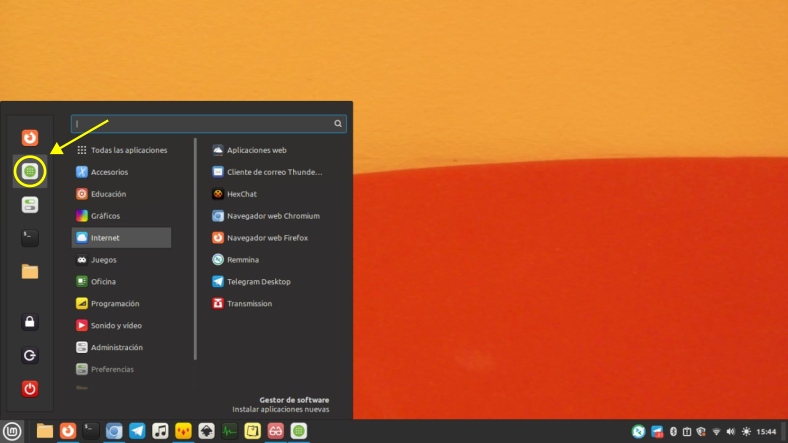This screenshot has width=788, height=443.
Task: Select the Internet category
Action: point(121,238)
